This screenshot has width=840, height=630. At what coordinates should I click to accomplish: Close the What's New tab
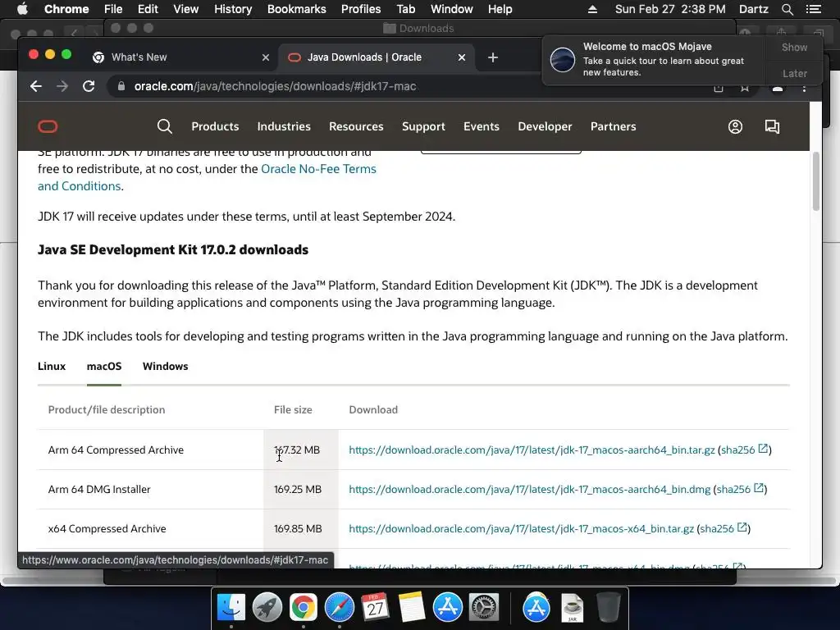pyautogui.click(x=266, y=57)
